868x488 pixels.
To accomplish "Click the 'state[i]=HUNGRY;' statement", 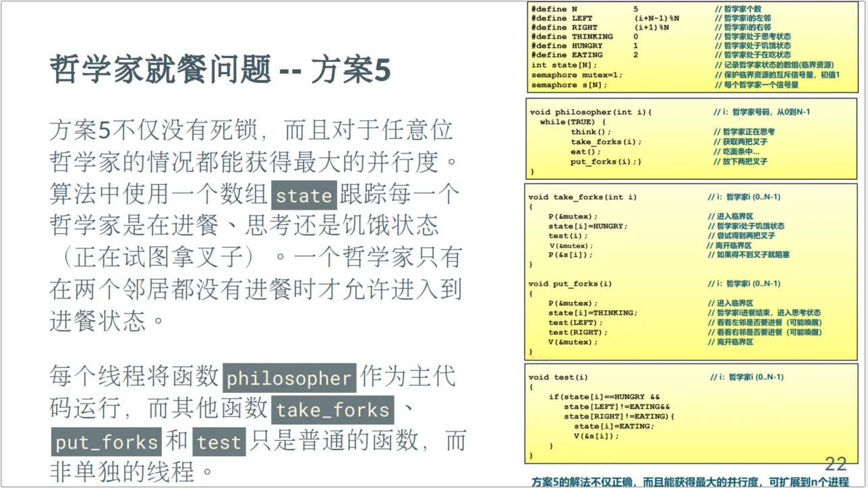I will tap(587, 226).
